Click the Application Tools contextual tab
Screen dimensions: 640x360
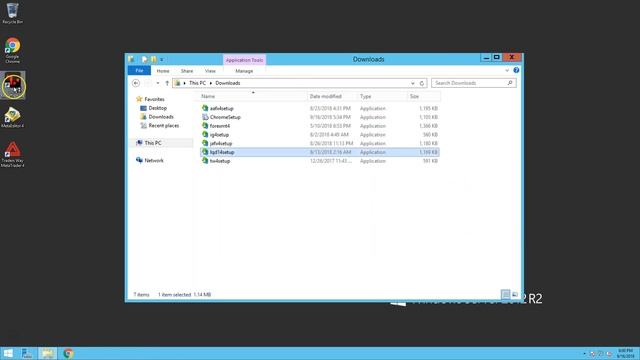pos(244,60)
